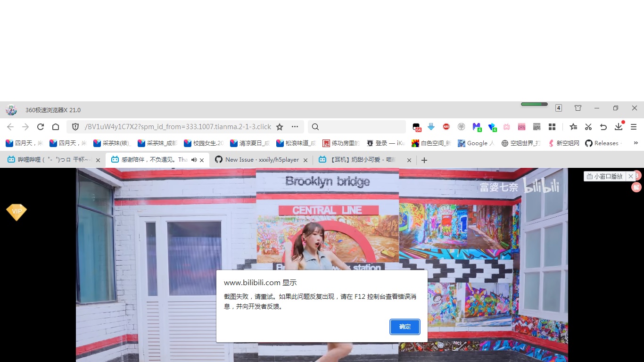Mute the 感谢陪伴 tab audio indicator

[194, 159]
